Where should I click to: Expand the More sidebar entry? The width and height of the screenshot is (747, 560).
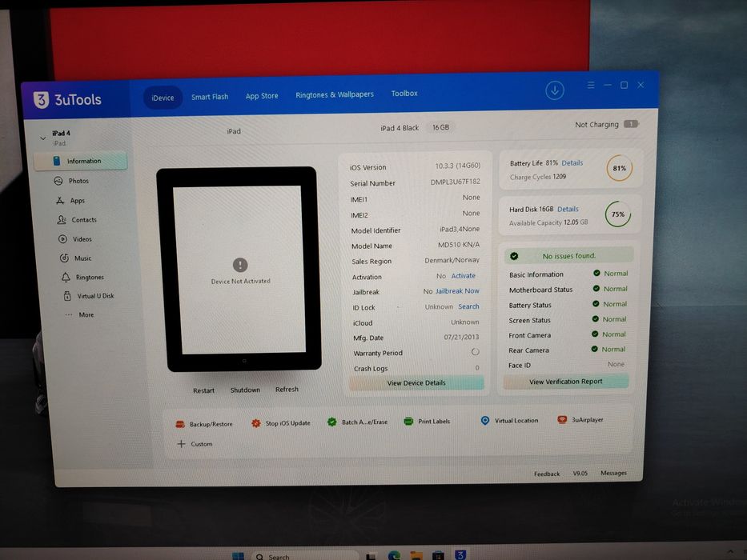[79, 314]
